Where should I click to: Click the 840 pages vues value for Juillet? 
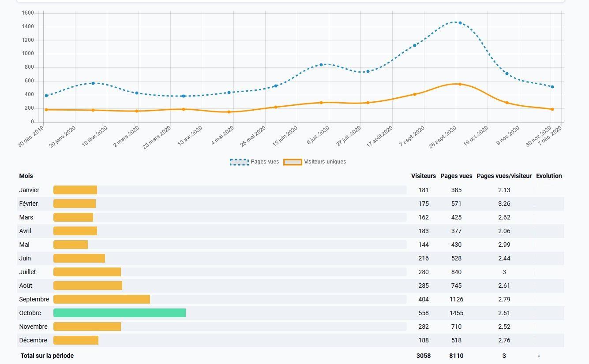click(x=456, y=272)
